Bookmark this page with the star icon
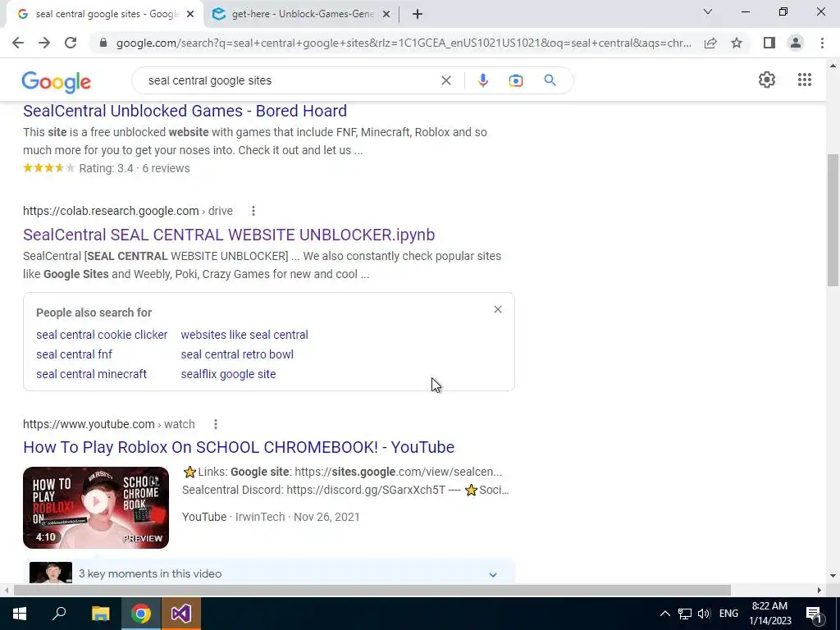Screen dimensions: 840x630 point(737,43)
